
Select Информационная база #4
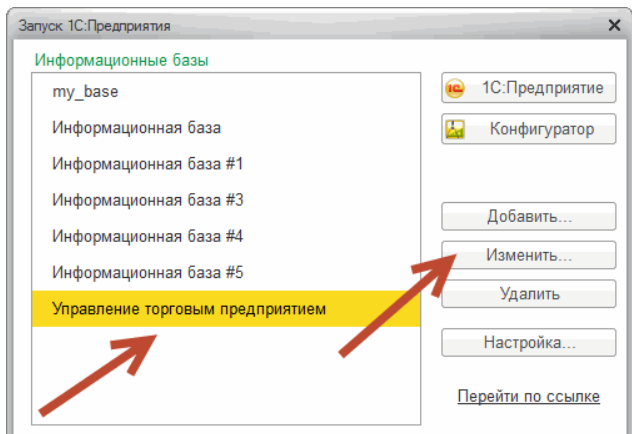(x=147, y=236)
